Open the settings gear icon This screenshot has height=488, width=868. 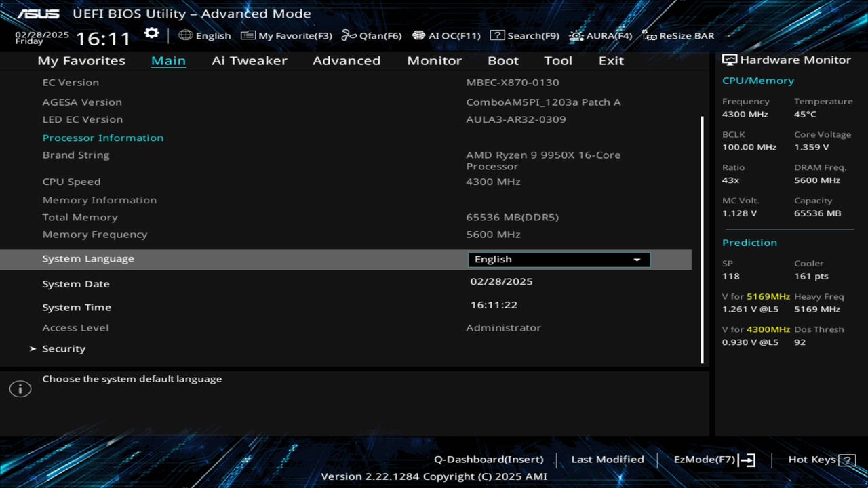pos(152,34)
